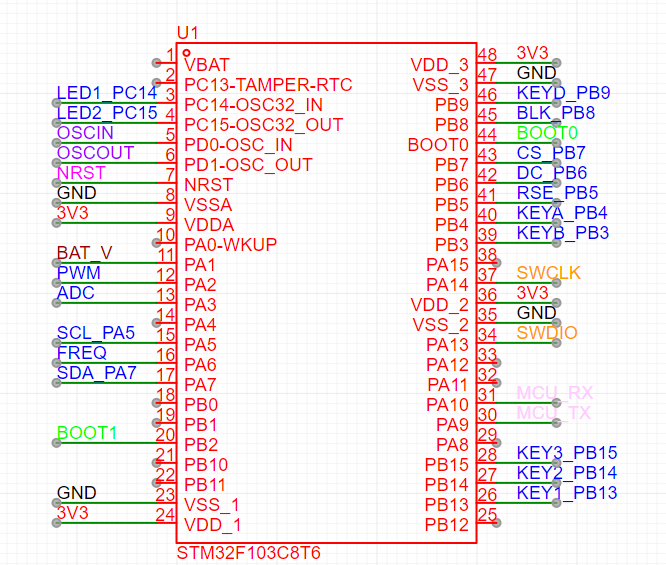Image resolution: width=666 pixels, height=565 pixels.
Task: Select the MCU_TX net label
Action: coord(553,413)
